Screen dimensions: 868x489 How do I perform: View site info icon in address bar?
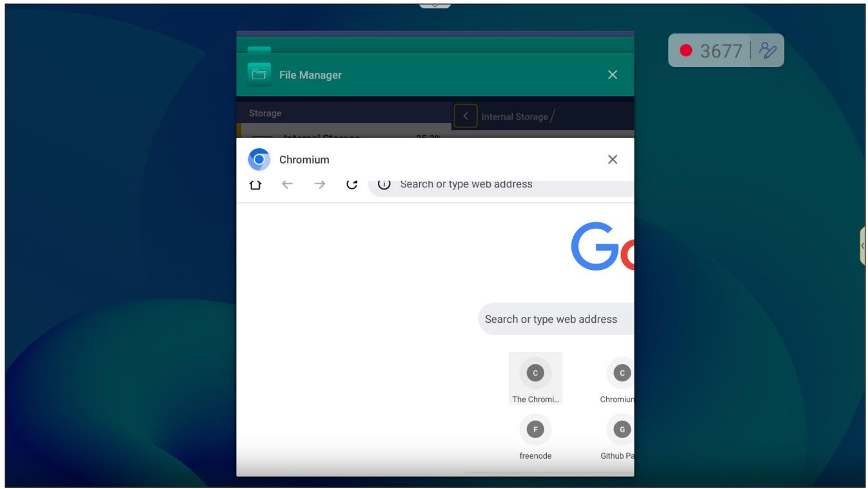(x=384, y=184)
